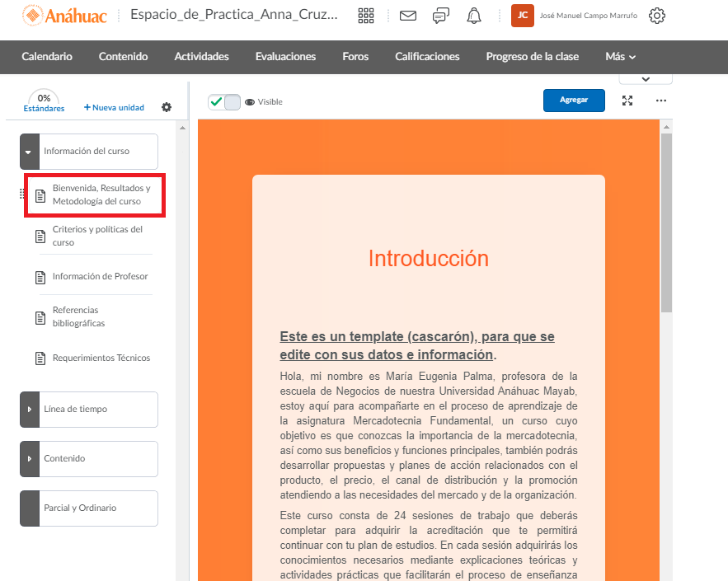Expand the Contenido unit in sidebar

click(30, 459)
